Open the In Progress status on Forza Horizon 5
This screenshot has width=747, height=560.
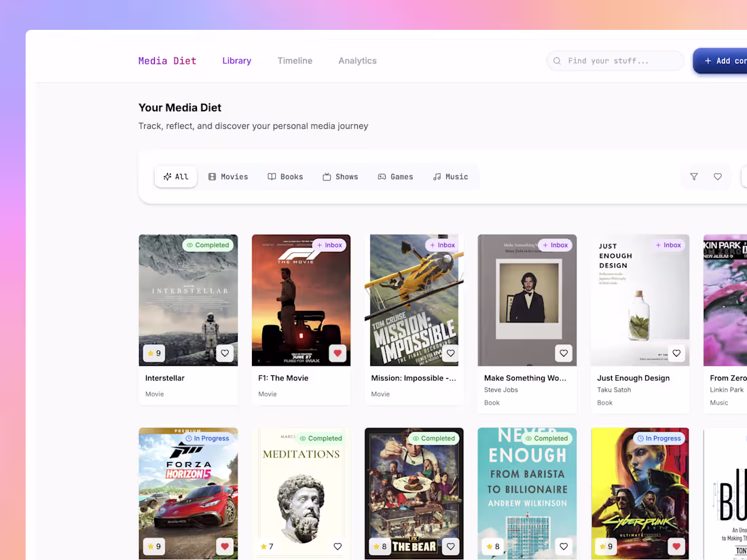(x=208, y=438)
